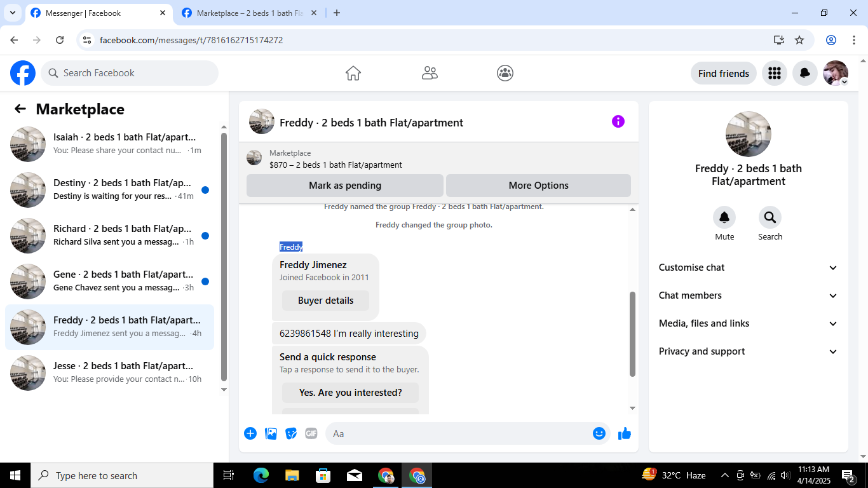View site information icon in address bar
This screenshot has height=488, width=868.
click(x=88, y=40)
